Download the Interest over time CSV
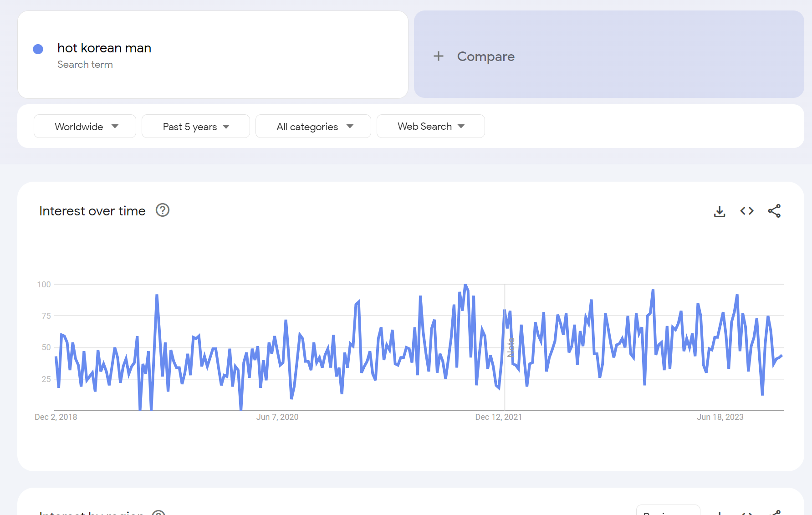This screenshot has height=515, width=812. click(720, 211)
